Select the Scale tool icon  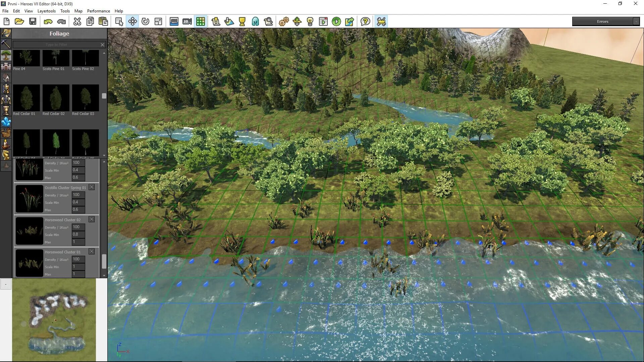tap(158, 21)
